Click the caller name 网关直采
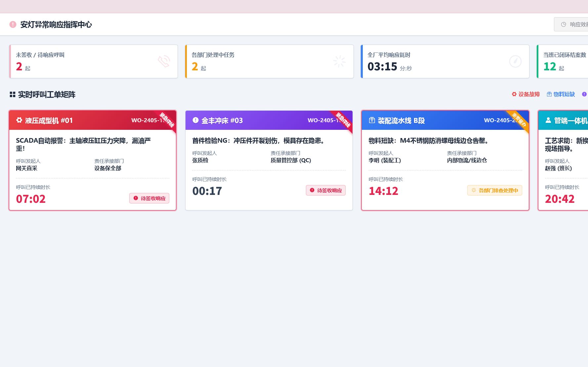The image size is (588, 367). tap(26, 168)
